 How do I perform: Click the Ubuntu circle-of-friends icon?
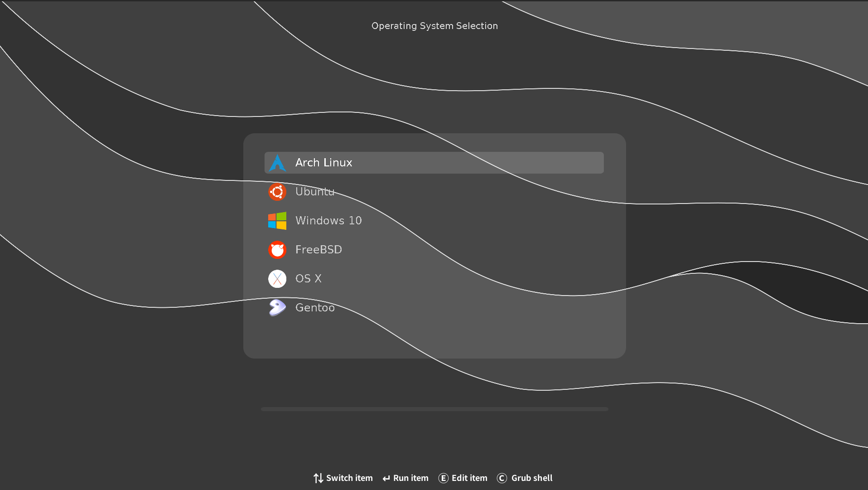click(277, 192)
